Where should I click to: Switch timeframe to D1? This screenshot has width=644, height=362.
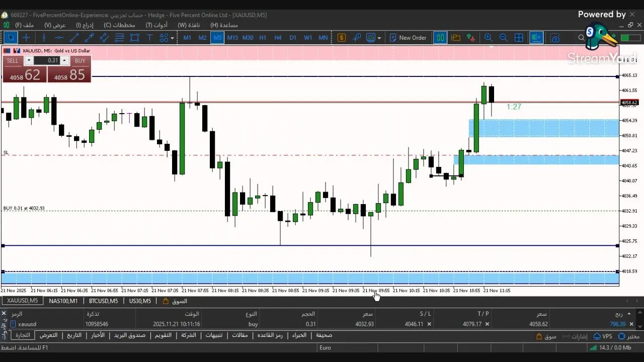[x=293, y=38]
